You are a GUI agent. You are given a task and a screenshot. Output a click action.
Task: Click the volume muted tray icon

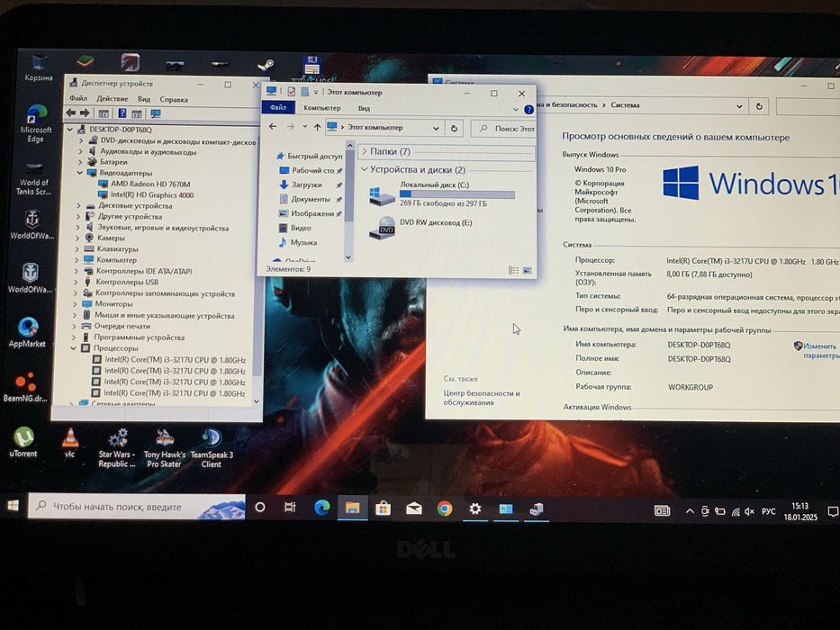(x=749, y=511)
